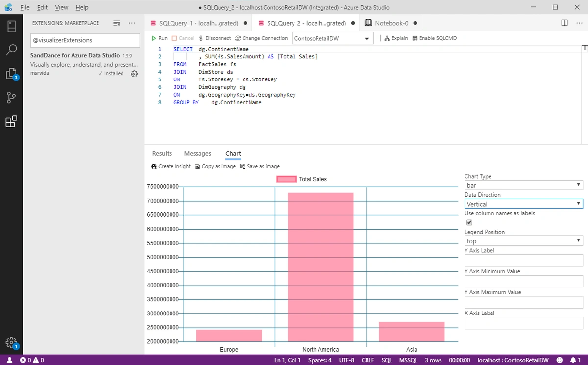Open the Source Control view
Image resolution: width=588 pixels, height=365 pixels.
click(11, 98)
